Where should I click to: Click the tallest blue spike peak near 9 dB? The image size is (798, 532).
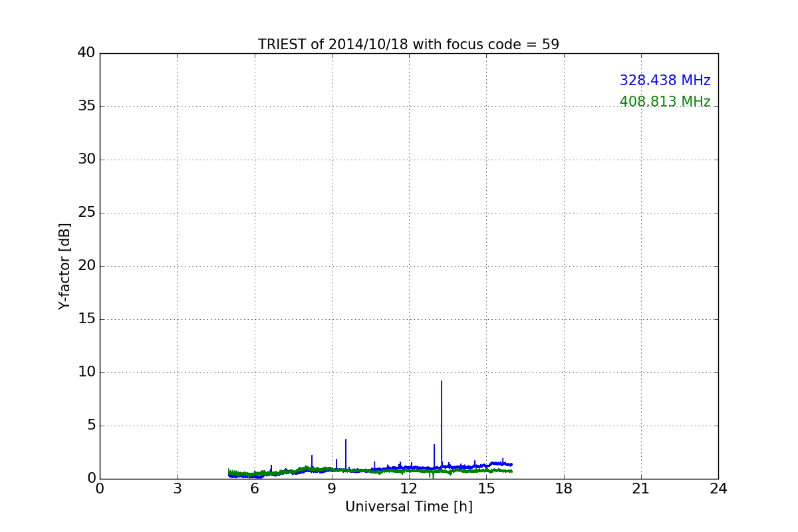[442, 381]
